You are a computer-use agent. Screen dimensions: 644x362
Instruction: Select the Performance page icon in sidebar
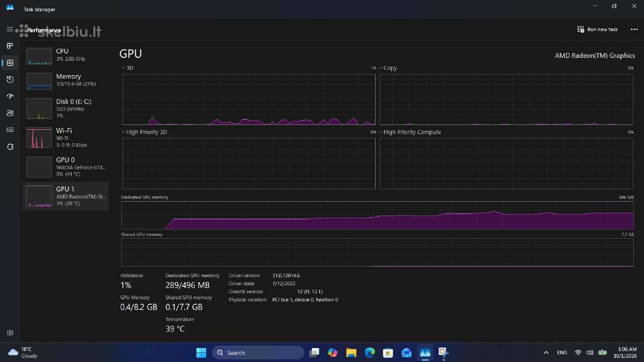click(x=10, y=63)
